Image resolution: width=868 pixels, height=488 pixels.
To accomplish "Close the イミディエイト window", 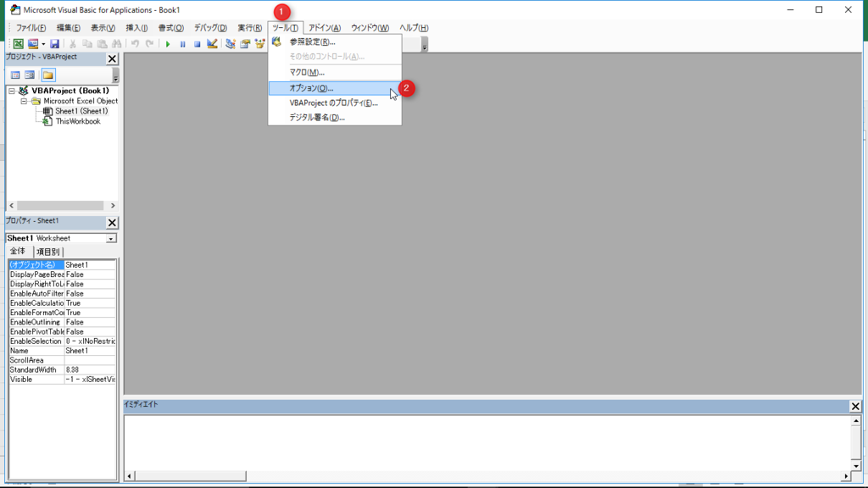I will point(855,407).
